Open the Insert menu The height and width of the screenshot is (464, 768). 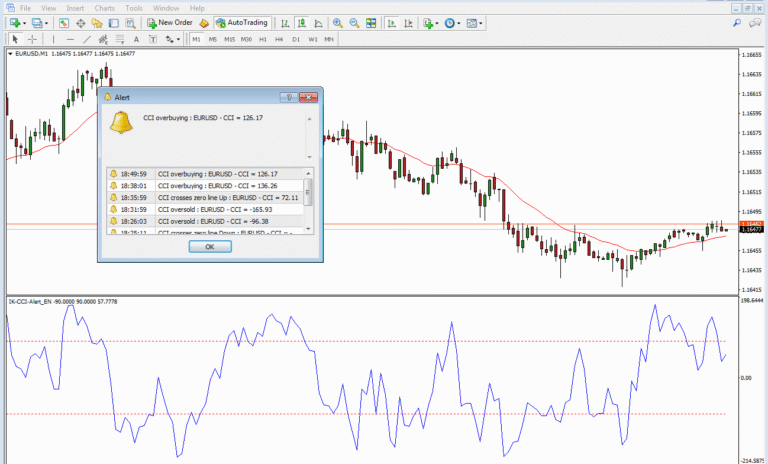[75, 8]
